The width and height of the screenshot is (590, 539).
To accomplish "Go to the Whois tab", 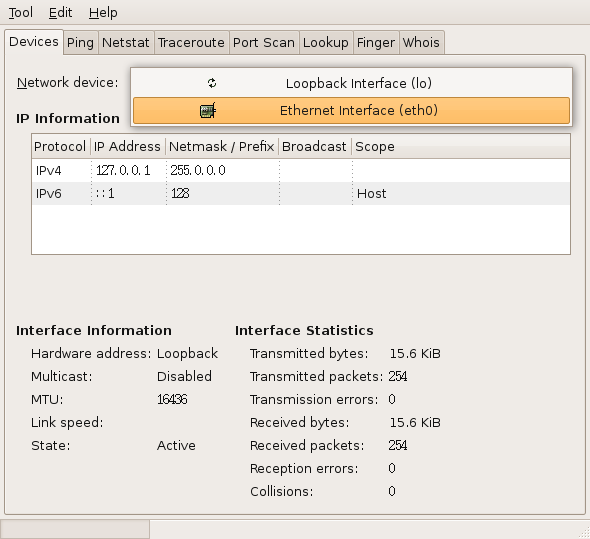I will 421,43.
